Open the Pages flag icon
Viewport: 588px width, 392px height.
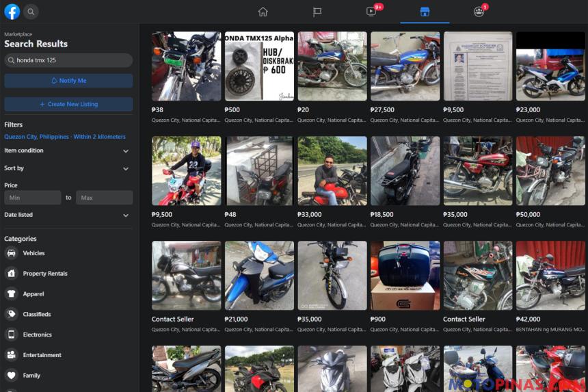(x=317, y=12)
